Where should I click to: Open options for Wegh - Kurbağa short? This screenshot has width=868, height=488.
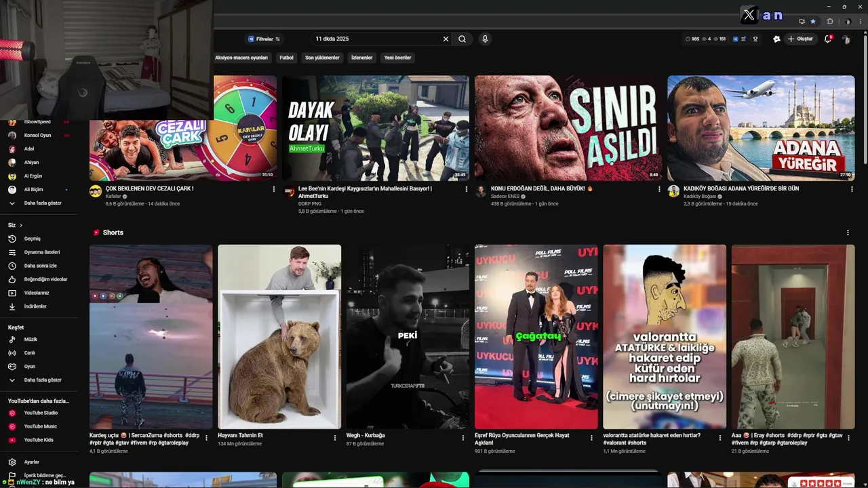[463, 438]
